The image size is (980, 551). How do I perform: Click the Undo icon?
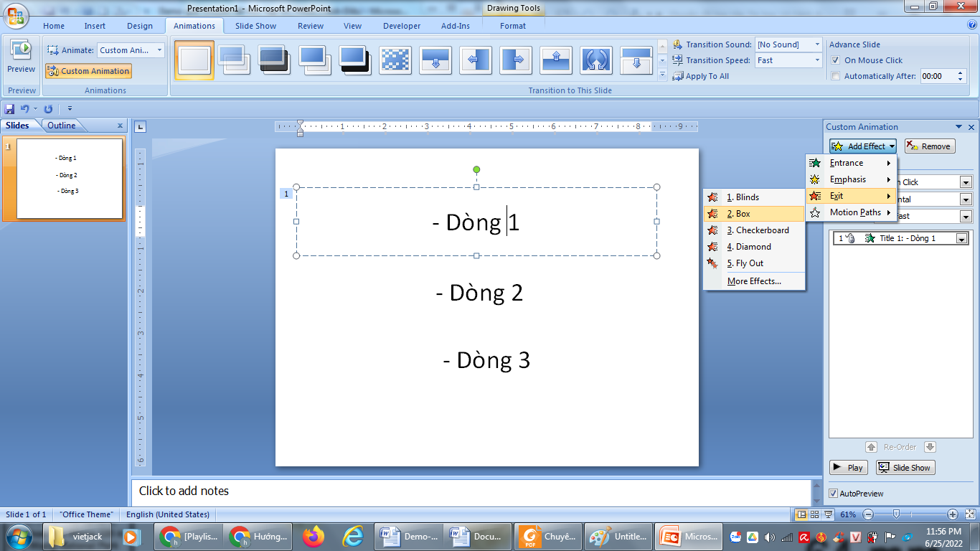[24, 109]
